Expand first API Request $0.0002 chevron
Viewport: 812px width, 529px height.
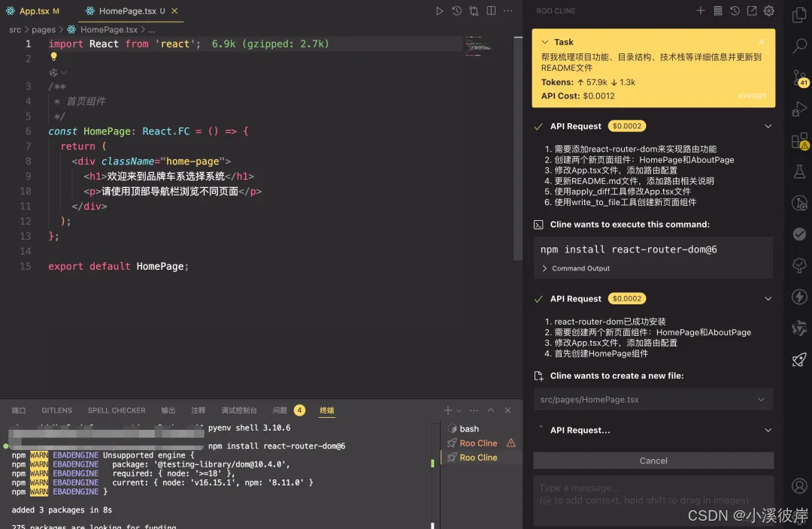[768, 126]
